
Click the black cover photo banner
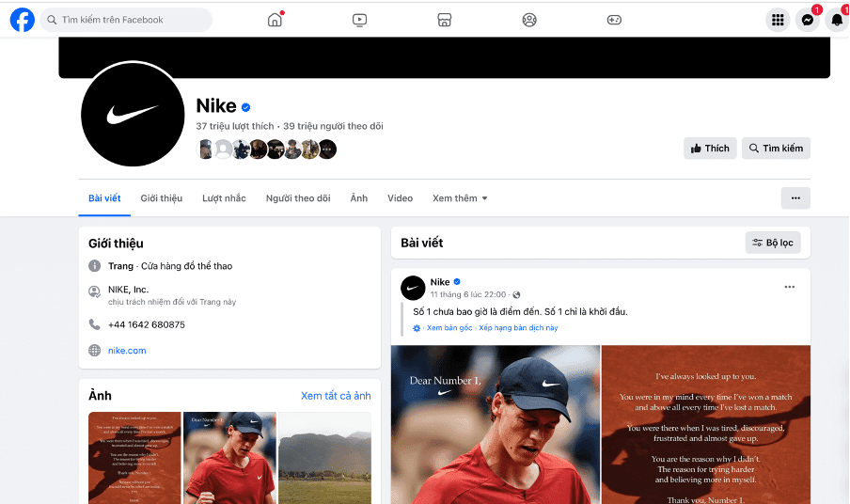tap(444, 57)
